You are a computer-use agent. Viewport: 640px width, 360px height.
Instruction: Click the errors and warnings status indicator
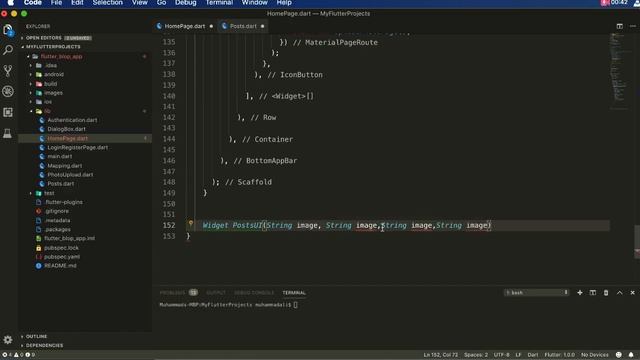(x=19, y=355)
